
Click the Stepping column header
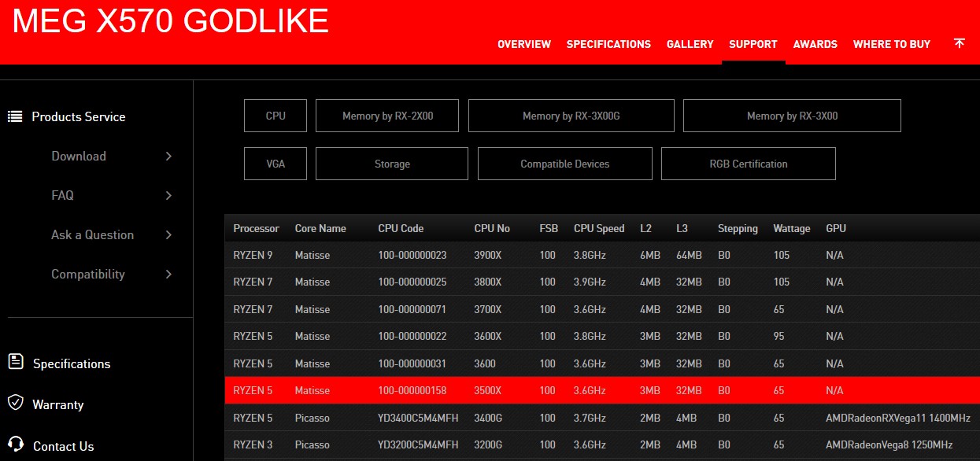[x=738, y=228]
